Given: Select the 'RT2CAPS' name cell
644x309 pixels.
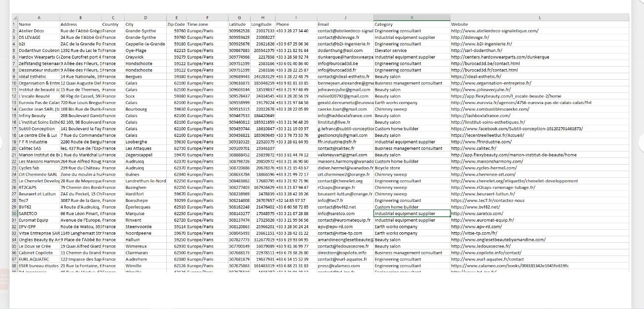Looking at the screenshot, I should [x=38, y=187].
